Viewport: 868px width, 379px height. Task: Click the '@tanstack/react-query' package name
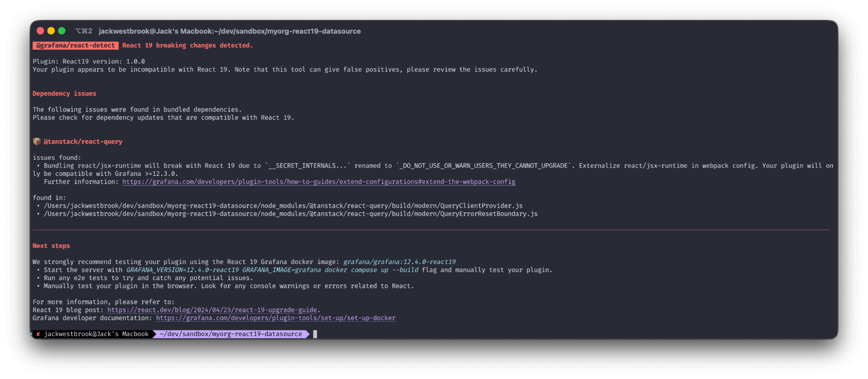pos(83,142)
